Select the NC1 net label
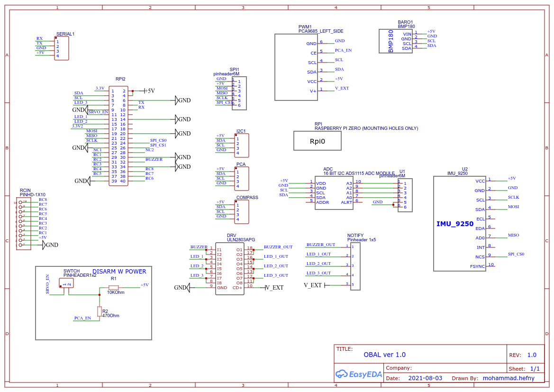The height and width of the screenshot is (392, 554). pyautogui.click(x=97, y=150)
